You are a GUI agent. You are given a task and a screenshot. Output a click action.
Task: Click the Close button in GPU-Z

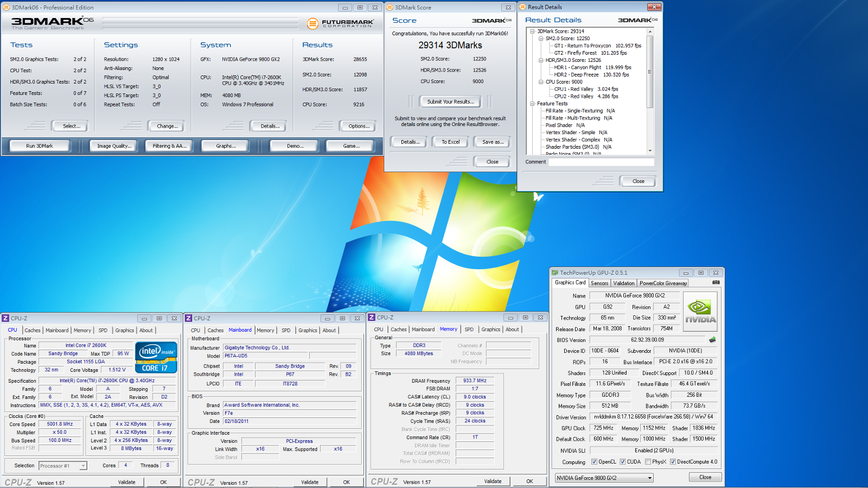[x=705, y=477]
